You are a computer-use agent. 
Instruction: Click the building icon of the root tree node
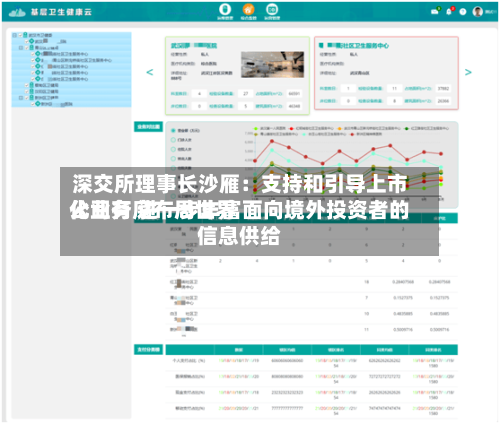[x=25, y=35]
